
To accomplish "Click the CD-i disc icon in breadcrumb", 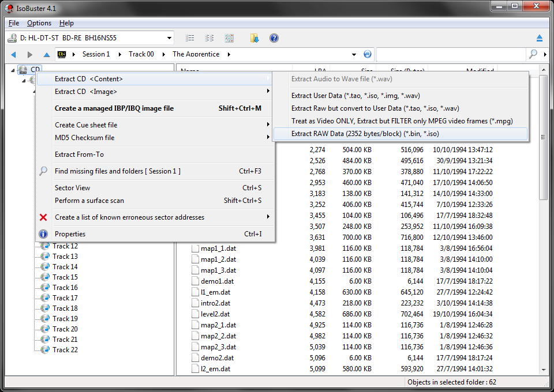I will click(x=62, y=54).
